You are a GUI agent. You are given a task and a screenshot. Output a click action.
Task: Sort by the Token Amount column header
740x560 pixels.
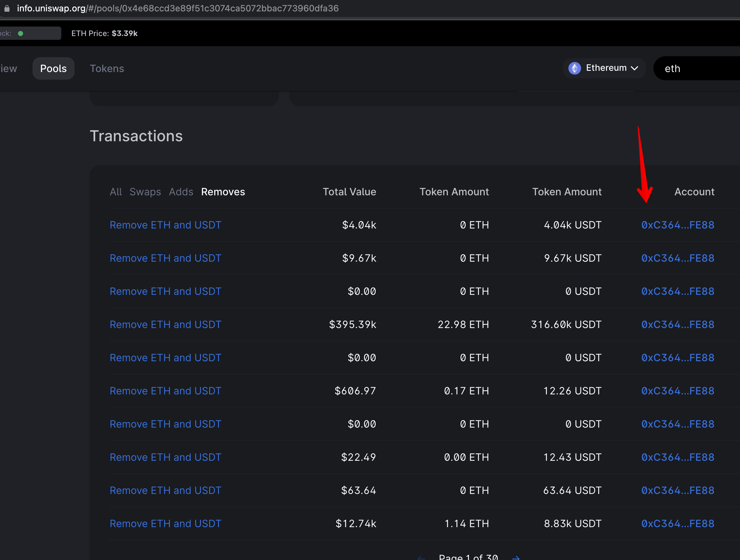pyautogui.click(x=454, y=192)
